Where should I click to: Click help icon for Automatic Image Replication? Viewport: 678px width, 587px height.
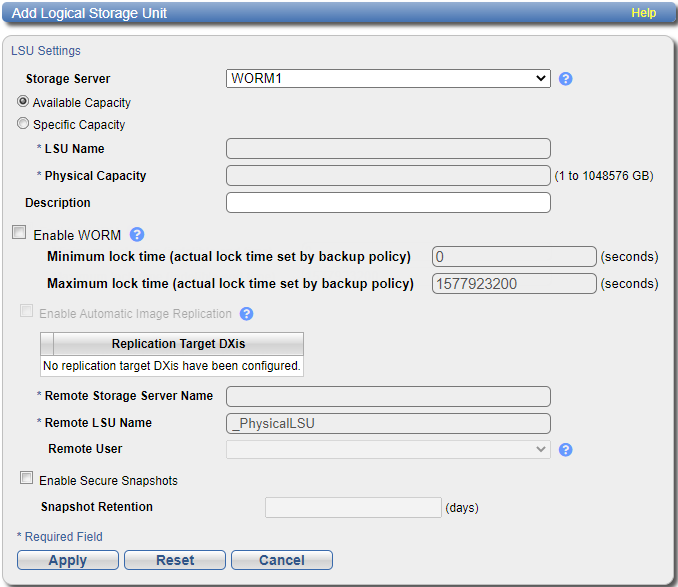[246, 314]
